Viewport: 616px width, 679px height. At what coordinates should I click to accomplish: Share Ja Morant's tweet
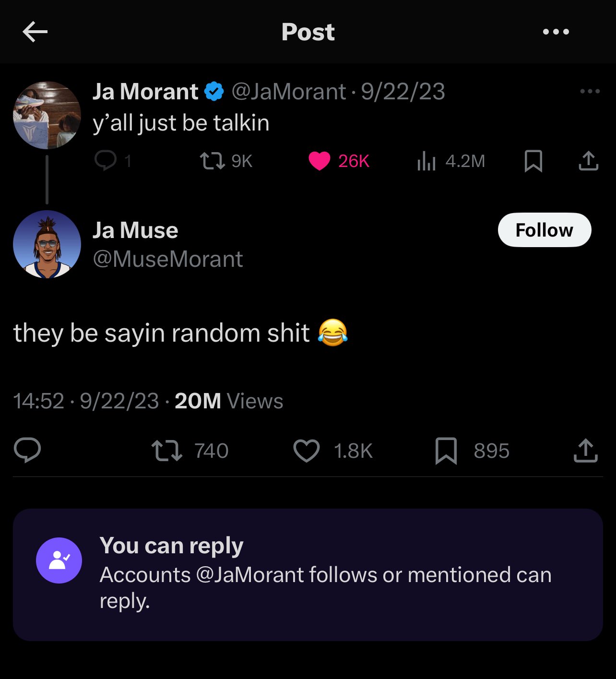click(588, 161)
